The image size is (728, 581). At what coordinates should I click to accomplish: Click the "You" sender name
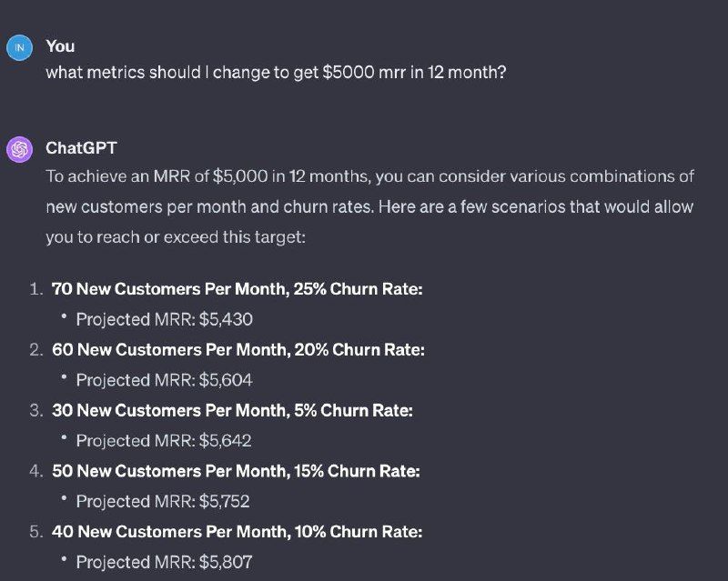(x=60, y=46)
